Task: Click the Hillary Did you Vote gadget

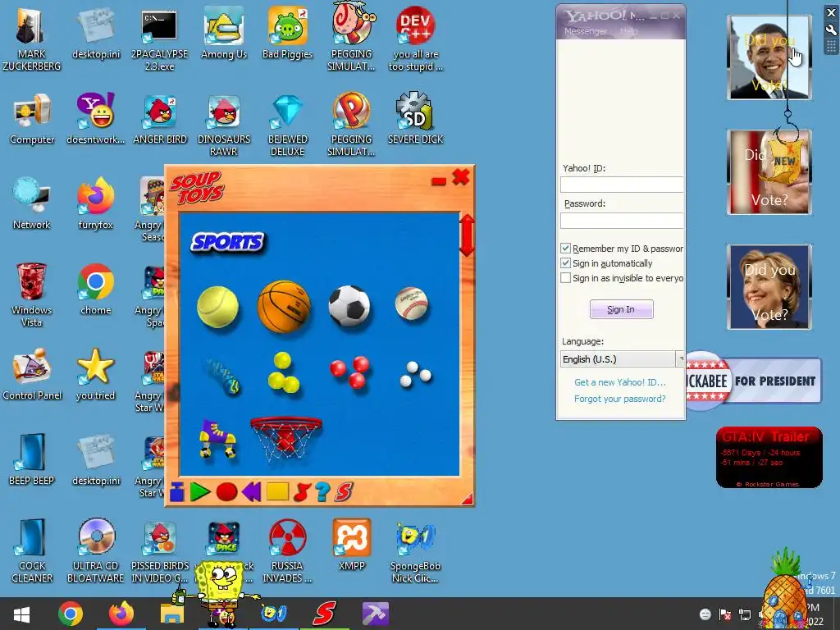Action: pyautogui.click(x=769, y=286)
